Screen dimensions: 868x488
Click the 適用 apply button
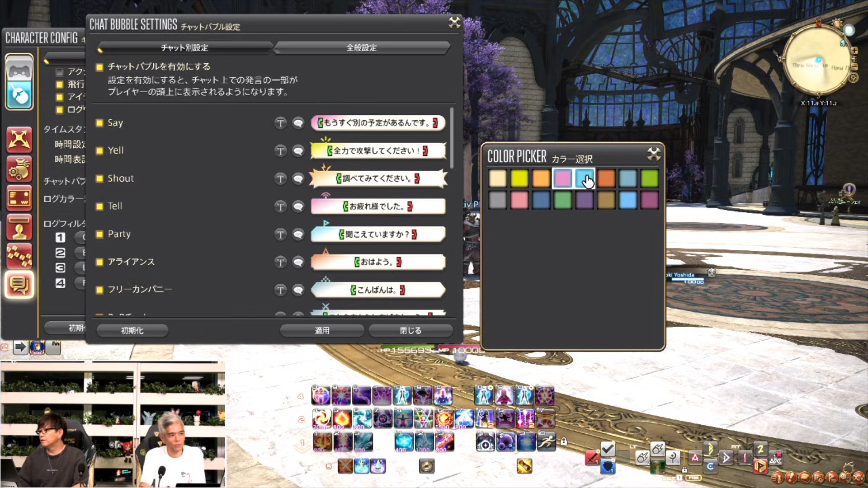tap(322, 330)
